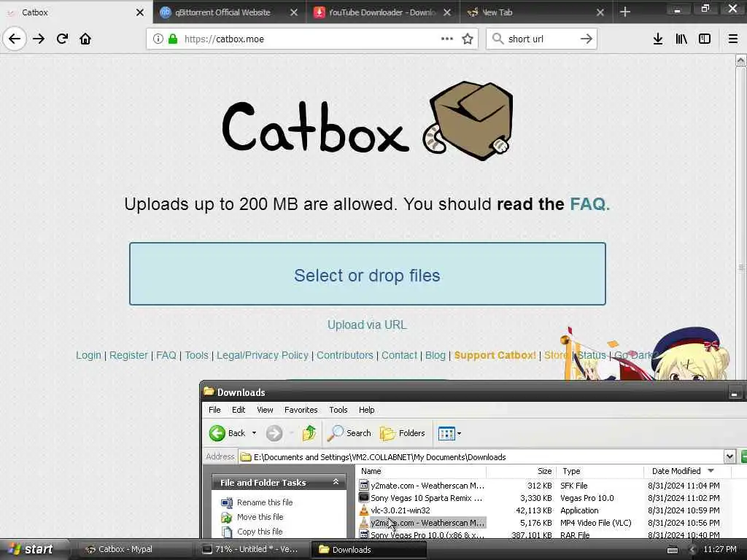This screenshot has height=560, width=747.
Task: Go forward with the browser forward arrow
Action: (39, 39)
